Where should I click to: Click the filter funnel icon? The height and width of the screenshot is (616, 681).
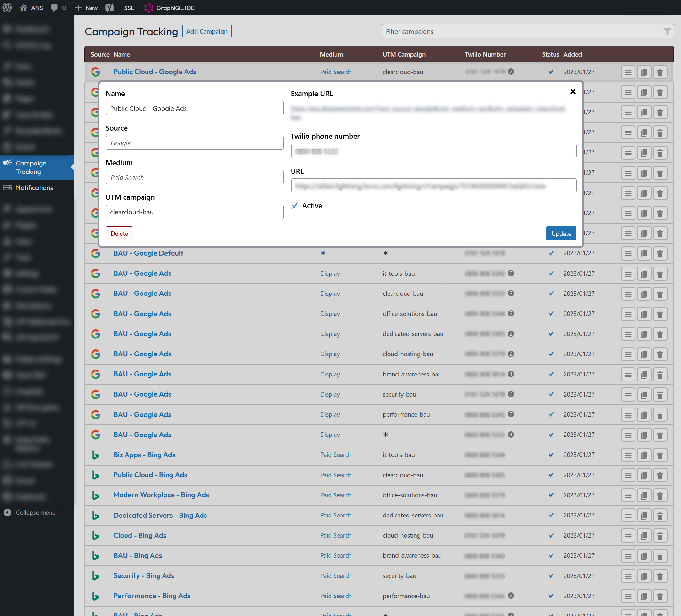pos(667,31)
